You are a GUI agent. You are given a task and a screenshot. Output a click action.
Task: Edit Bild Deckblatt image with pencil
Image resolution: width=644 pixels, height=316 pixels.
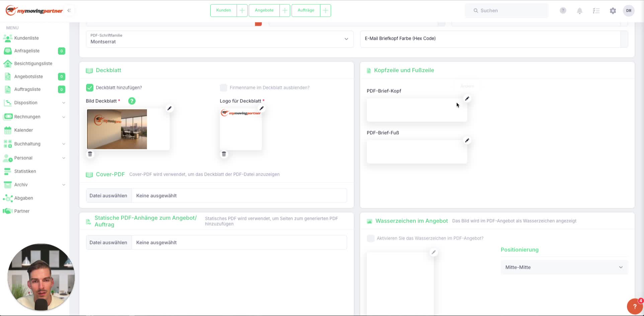pos(169,108)
